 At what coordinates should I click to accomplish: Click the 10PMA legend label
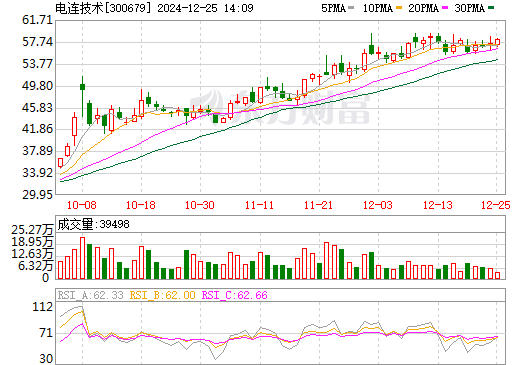pos(378,8)
